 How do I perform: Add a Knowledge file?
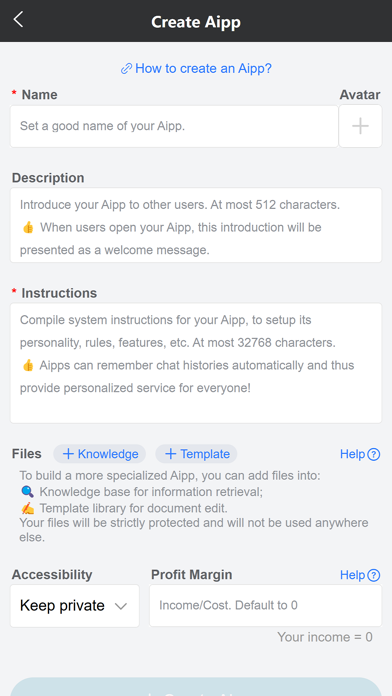click(x=100, y=454)
